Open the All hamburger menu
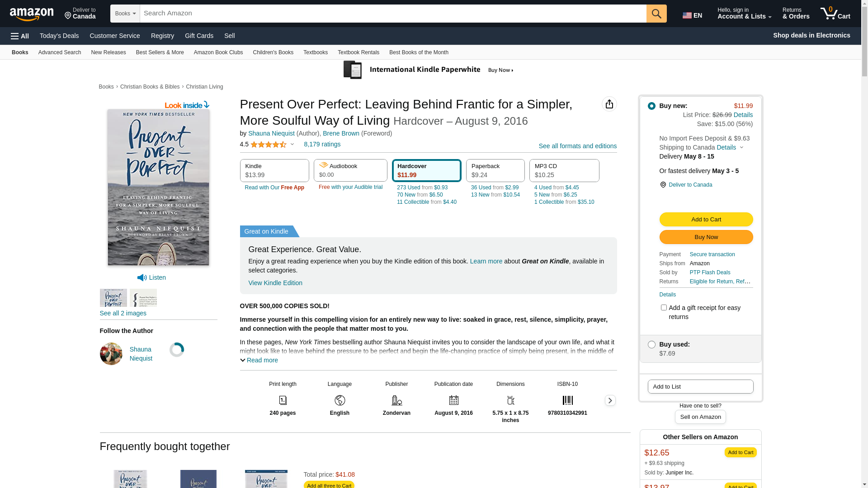The width and height of the screenshot is (868, 488). 20,36
